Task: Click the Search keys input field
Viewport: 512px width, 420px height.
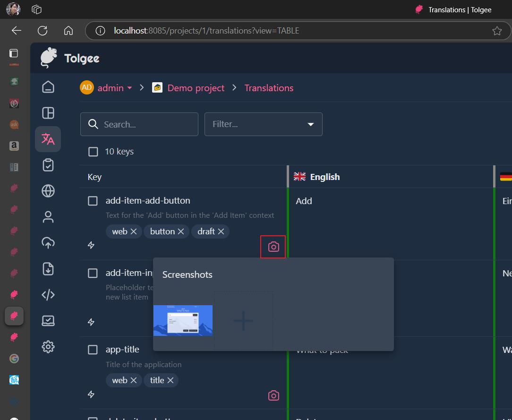Action: coord(139,124)
